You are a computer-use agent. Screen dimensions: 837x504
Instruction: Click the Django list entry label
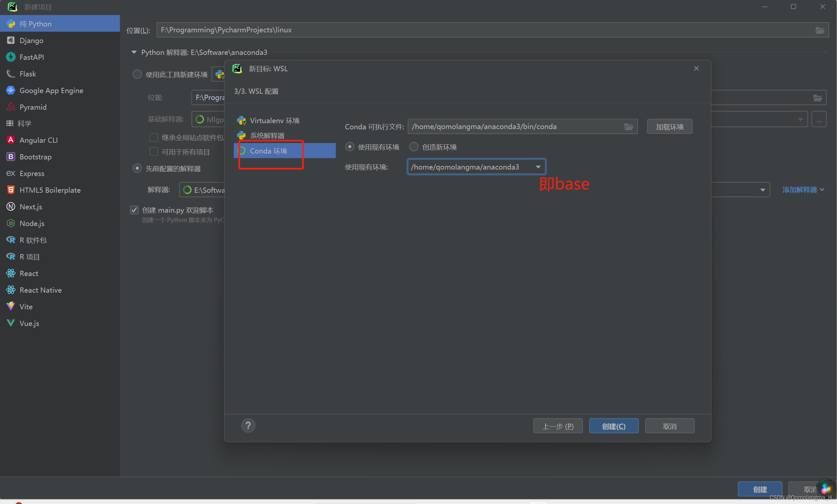(x=31, y=41)
